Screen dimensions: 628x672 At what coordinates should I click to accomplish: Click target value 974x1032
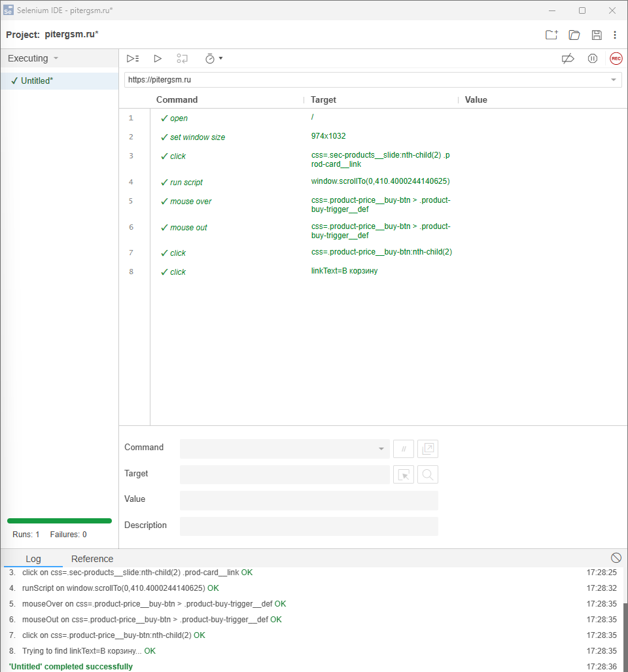(x=328, y=136)
